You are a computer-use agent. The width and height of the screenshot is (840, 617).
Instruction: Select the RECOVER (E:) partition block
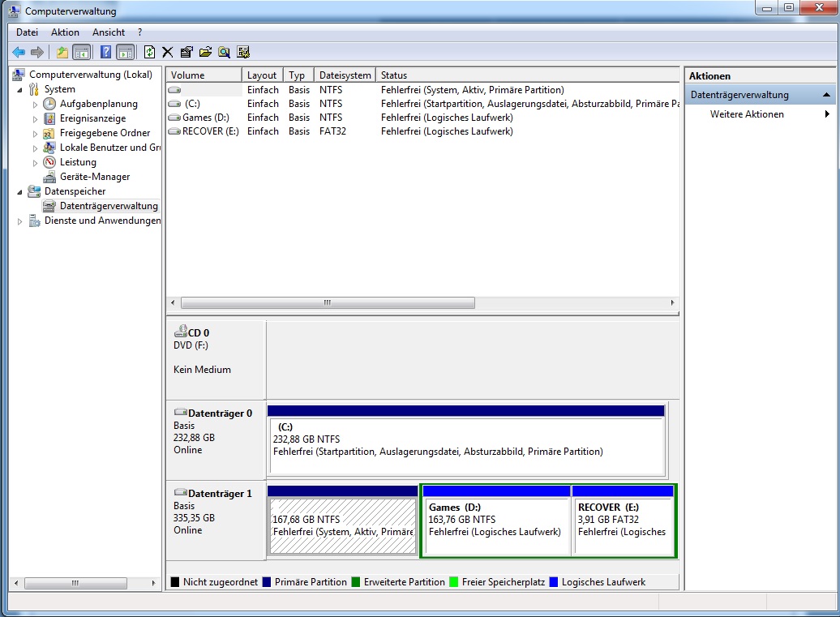click(623, 521)
